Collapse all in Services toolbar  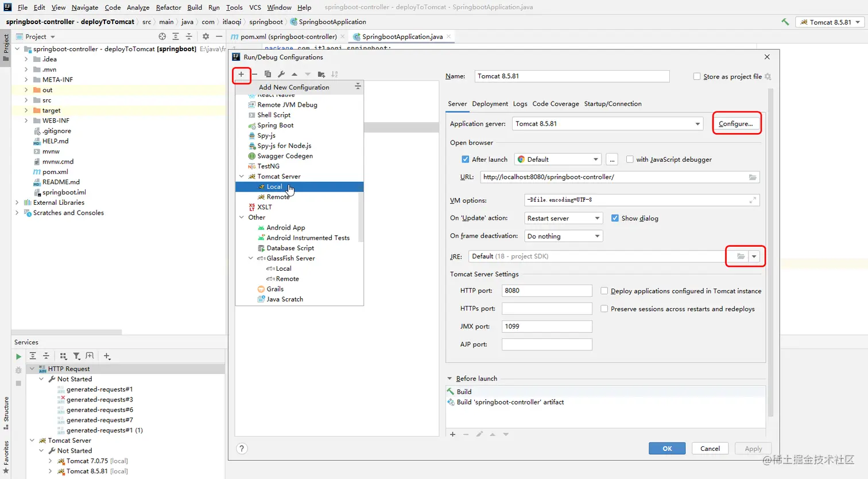[x=46, y=356]
